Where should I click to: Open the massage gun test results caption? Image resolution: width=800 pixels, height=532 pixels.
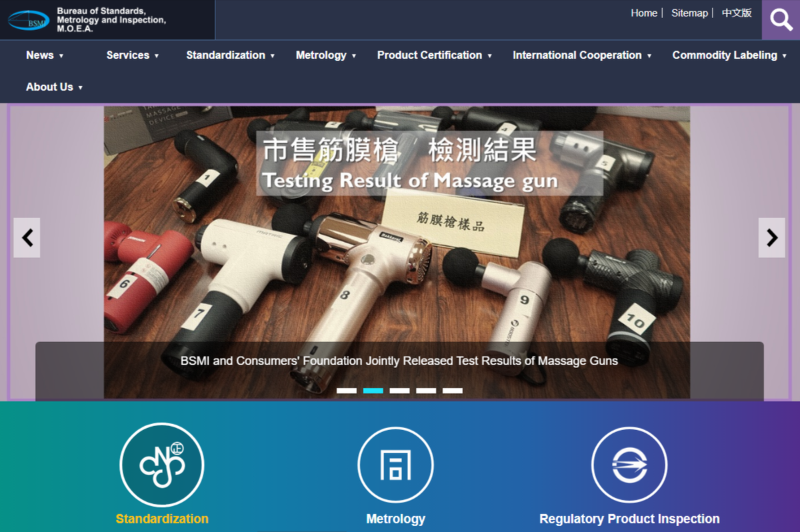(x=399, y=361)
